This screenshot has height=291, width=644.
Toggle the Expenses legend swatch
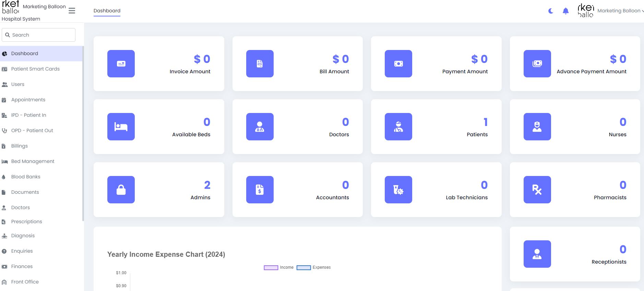[x=303, y=267]
